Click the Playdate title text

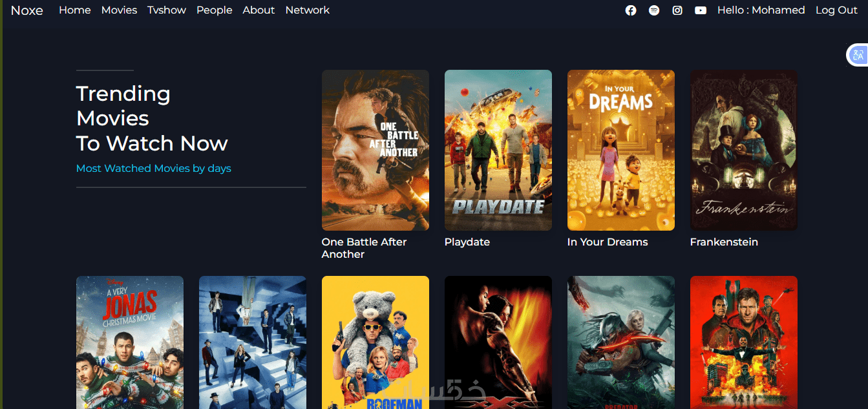pos(467,242)
